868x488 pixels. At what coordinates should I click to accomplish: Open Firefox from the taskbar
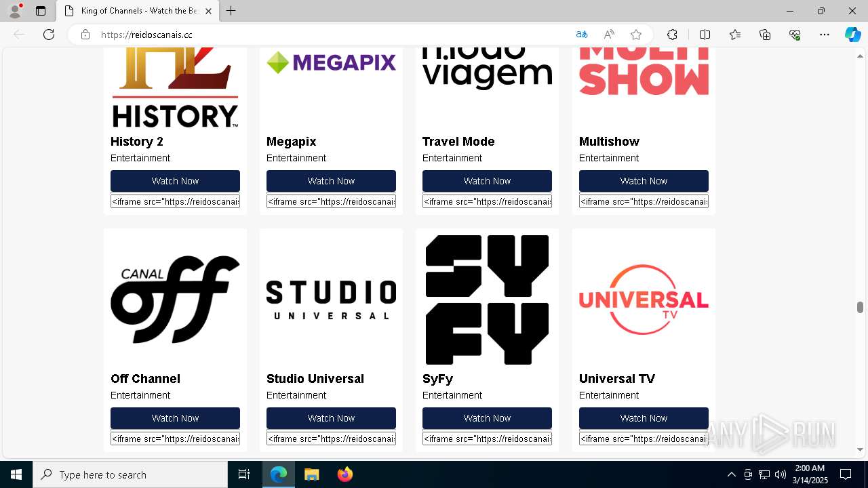coord(344,474)
